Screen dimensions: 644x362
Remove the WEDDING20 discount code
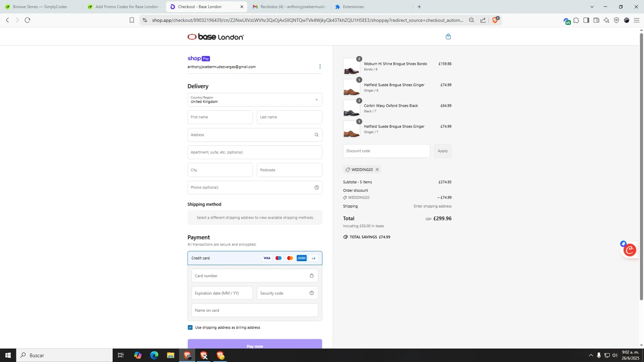click(x=377, y=169)
